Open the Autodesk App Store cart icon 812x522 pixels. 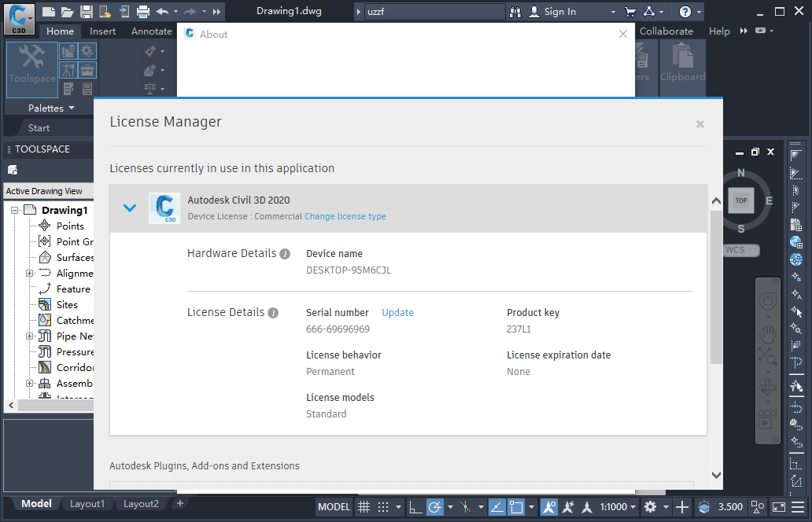point(630,11)
